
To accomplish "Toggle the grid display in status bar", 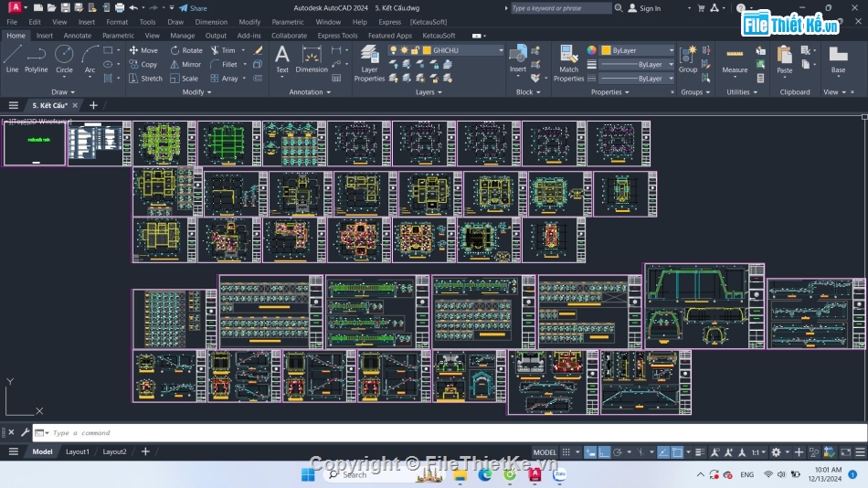I will (566, 452).
